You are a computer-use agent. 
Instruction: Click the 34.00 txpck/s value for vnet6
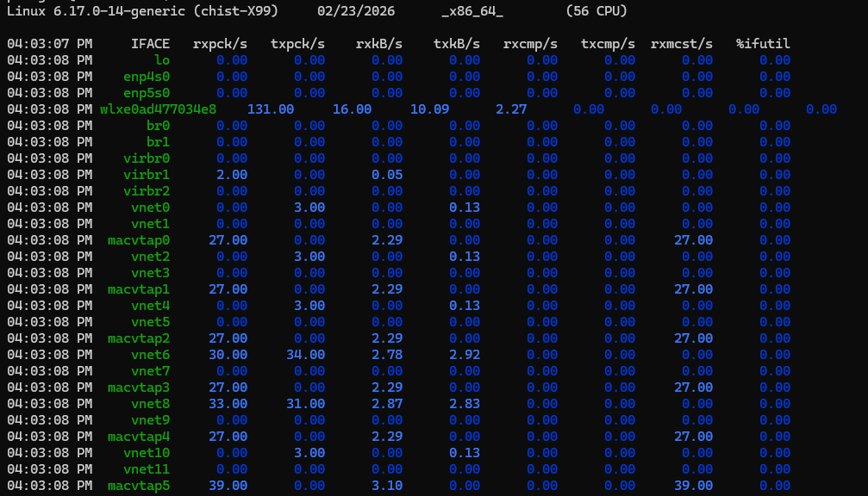point(305,355)
